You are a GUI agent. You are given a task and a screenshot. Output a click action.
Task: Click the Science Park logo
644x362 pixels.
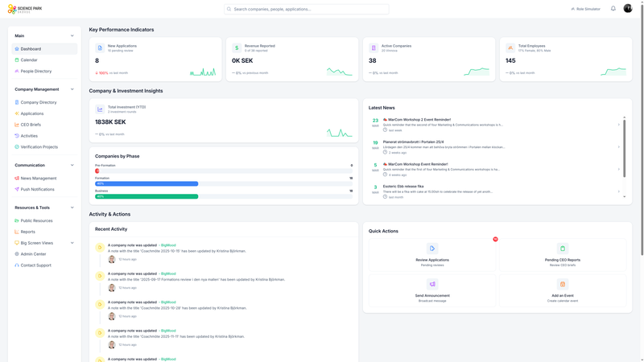(23, 9)
